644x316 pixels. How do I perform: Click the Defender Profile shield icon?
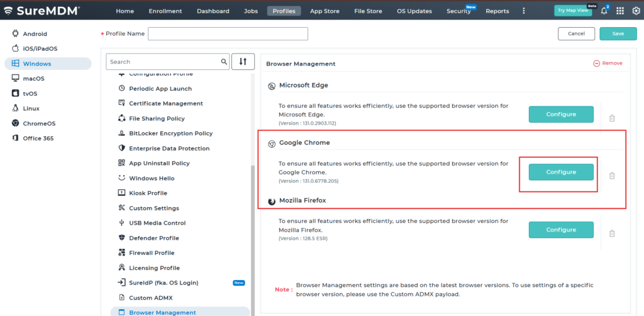click(x=121, y=237)
